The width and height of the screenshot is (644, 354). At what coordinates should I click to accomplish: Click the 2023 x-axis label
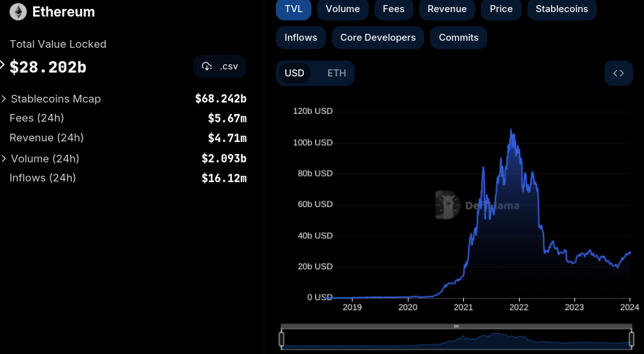tap(574, 307)
